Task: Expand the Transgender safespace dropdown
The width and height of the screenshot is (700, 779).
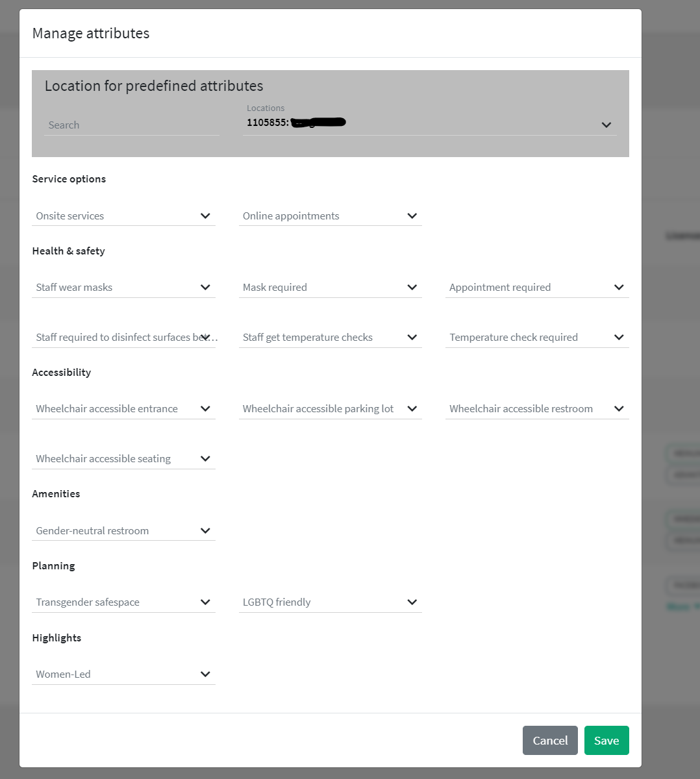Action: [123, 602]
